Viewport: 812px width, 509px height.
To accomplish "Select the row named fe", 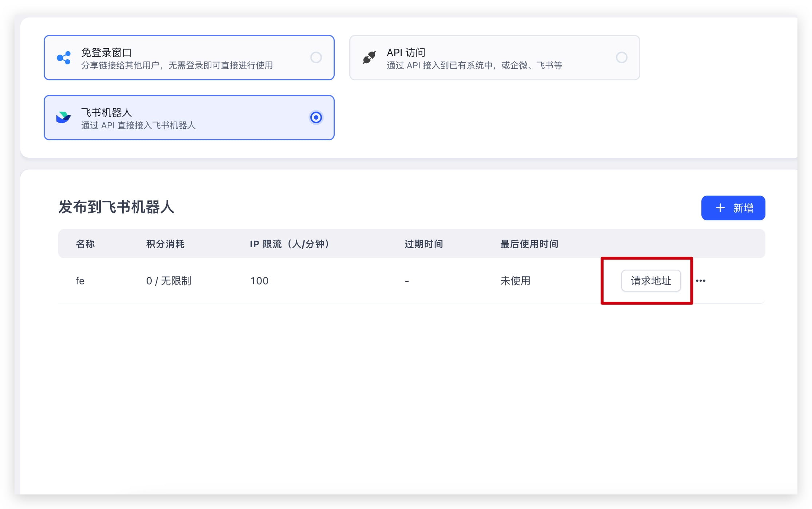I will pos(80,280).
